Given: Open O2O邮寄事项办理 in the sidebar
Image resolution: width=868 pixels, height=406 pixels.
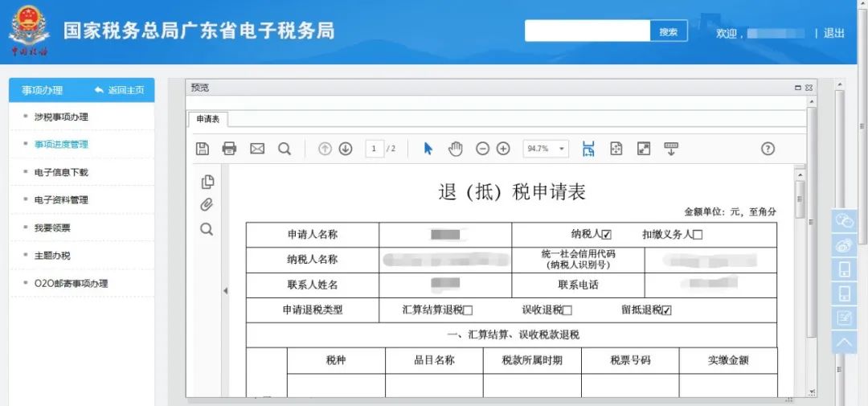Looking at the screenshot, I should 72,283.
